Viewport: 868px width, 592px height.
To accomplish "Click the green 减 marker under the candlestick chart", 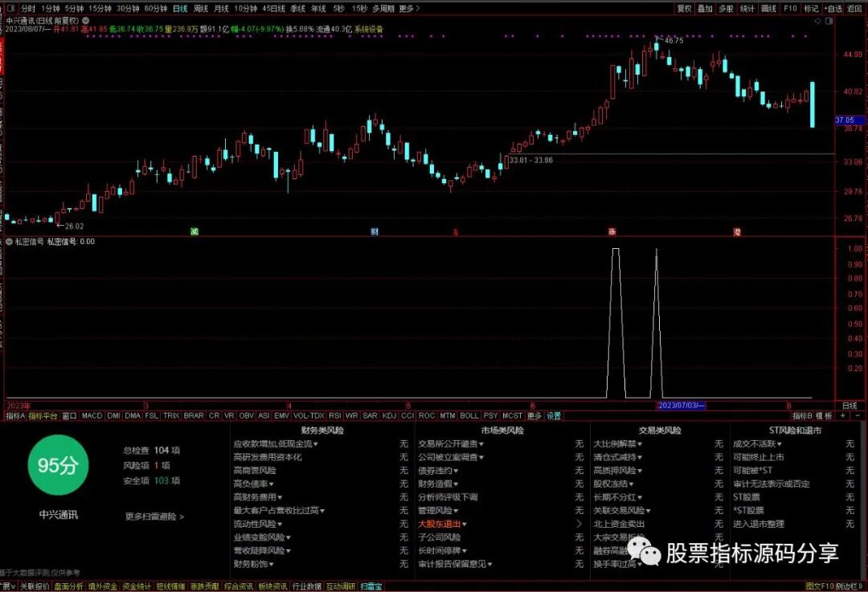I will [x=194, y=231].
